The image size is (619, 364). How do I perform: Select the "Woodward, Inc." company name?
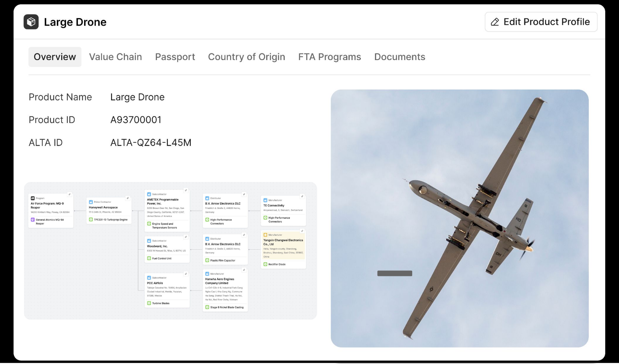click(x=157, y=246)
